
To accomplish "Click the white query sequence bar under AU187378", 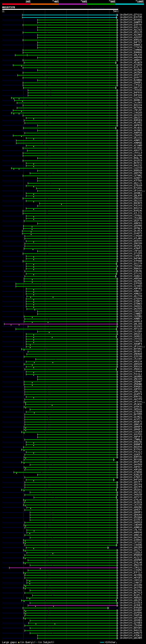I will (60, 9).
